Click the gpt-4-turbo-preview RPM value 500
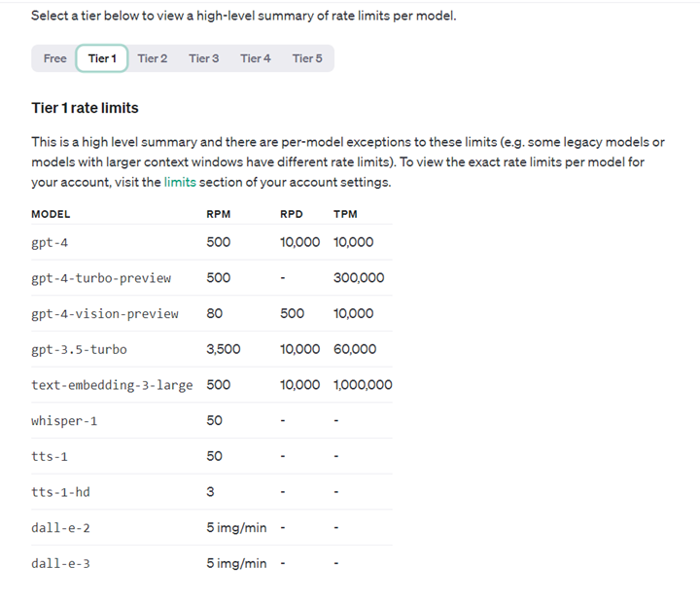The image size is (700, 602). [x=219, y=278]
